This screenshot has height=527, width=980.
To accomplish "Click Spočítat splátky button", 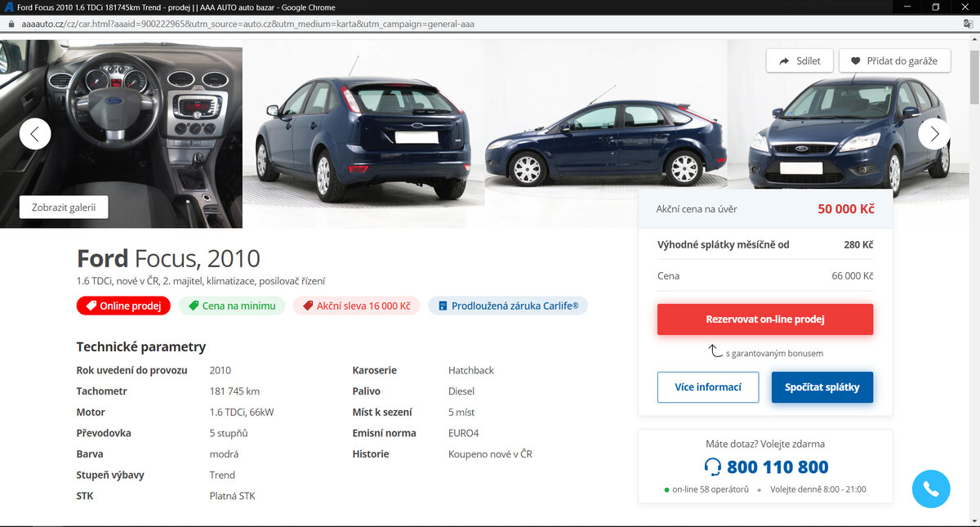I will (822, 387).
